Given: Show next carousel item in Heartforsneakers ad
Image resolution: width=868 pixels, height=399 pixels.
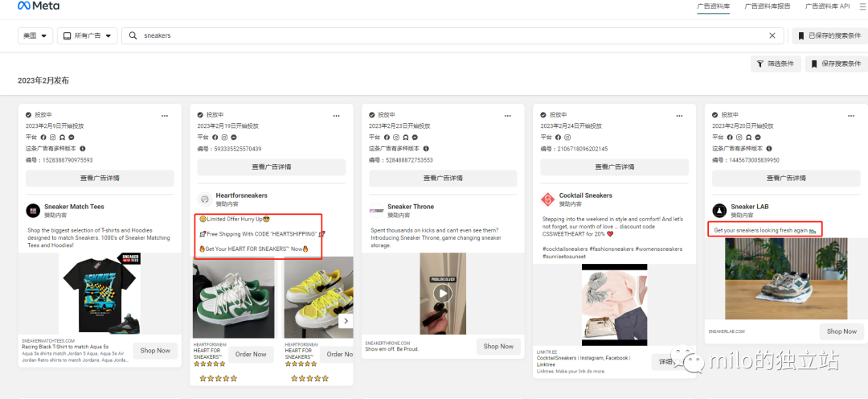Looking at the screenshot, I should tap(346, 321).
